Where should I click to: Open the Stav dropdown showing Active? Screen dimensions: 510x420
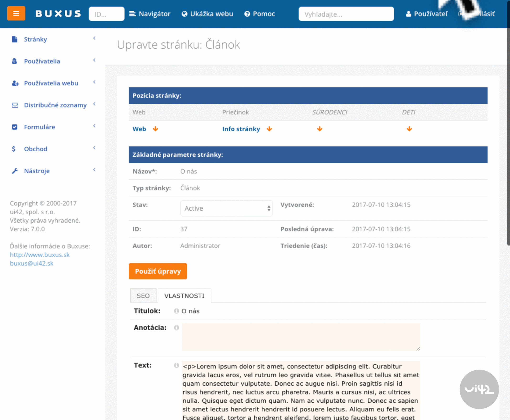click(226, 208)
